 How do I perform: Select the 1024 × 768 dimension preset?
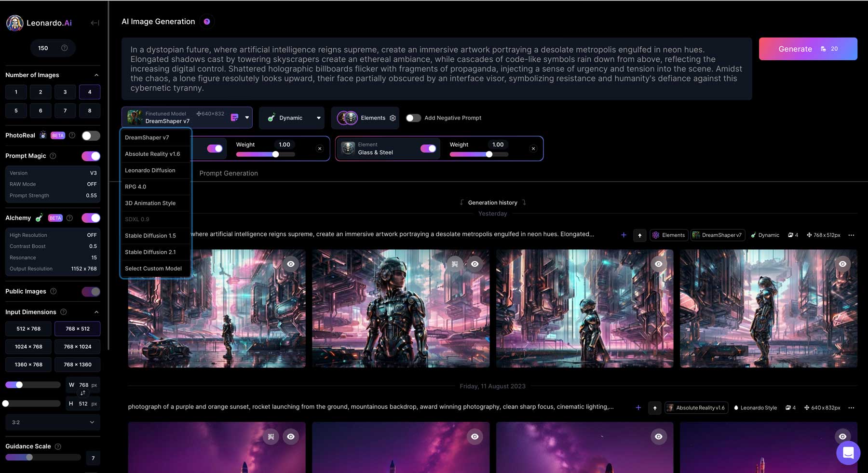coord(28,346)
